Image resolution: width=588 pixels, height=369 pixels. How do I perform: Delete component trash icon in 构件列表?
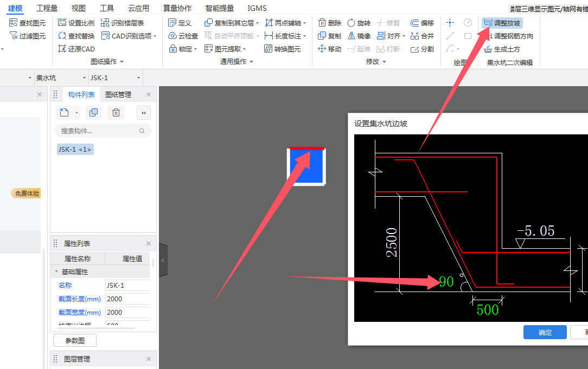pos(116,112)
